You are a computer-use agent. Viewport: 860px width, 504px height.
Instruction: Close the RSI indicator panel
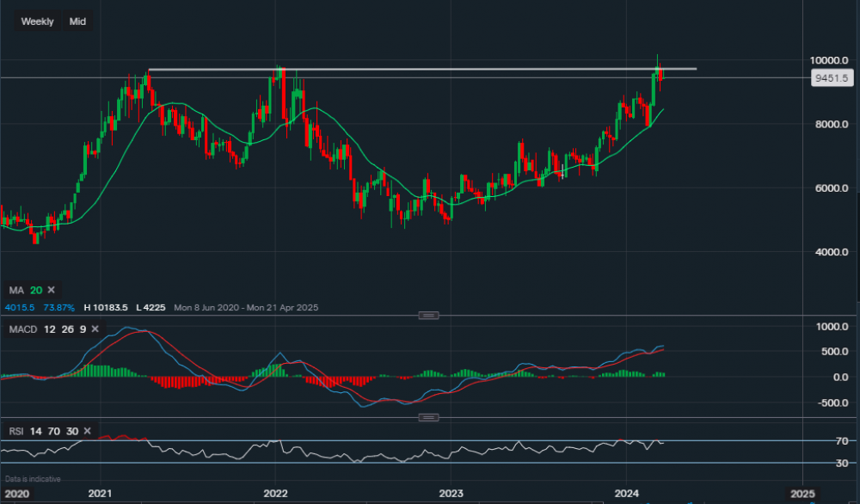tap(87, 431)
